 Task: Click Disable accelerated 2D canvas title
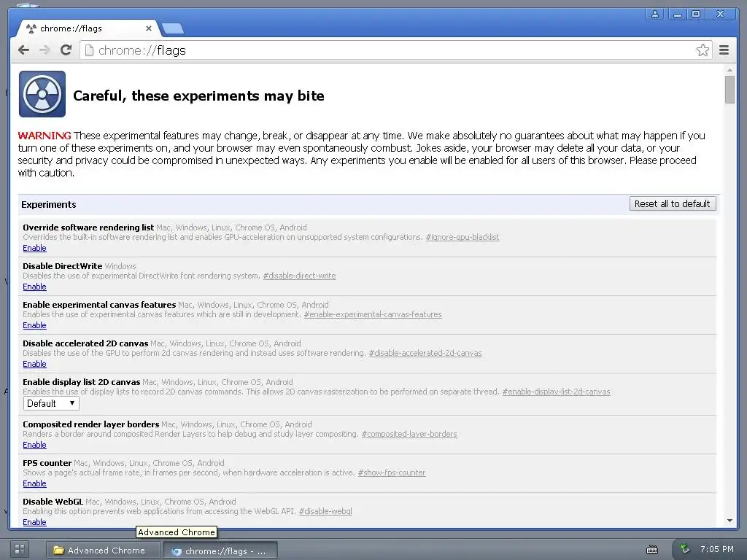(x=86, y=343)
